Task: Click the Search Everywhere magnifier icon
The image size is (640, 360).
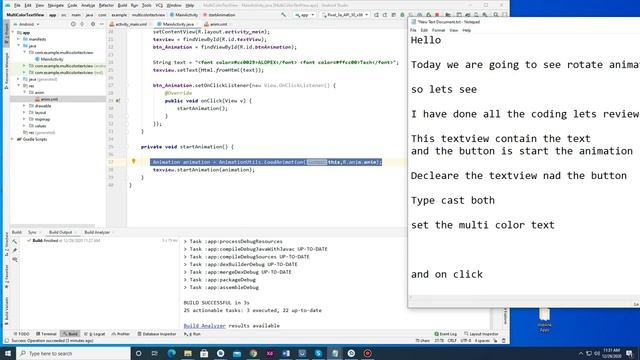Action: pos(496,15)
